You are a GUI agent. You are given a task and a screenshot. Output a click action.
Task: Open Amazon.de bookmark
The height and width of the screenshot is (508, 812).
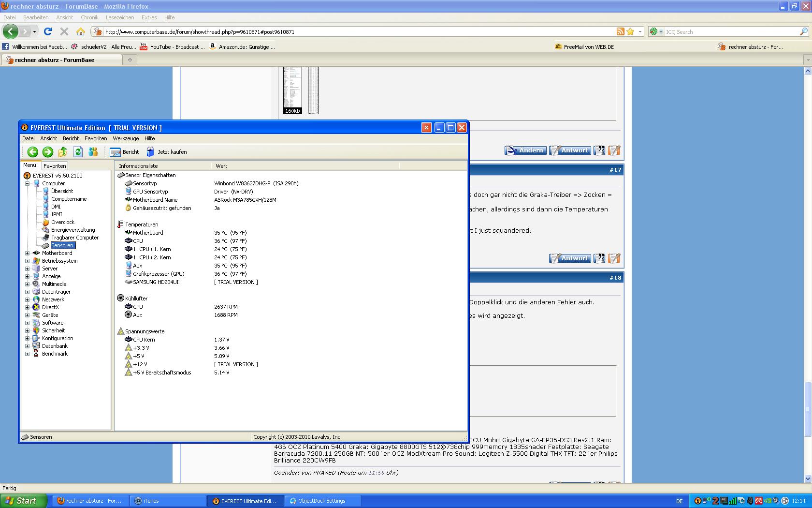point(242,47)
